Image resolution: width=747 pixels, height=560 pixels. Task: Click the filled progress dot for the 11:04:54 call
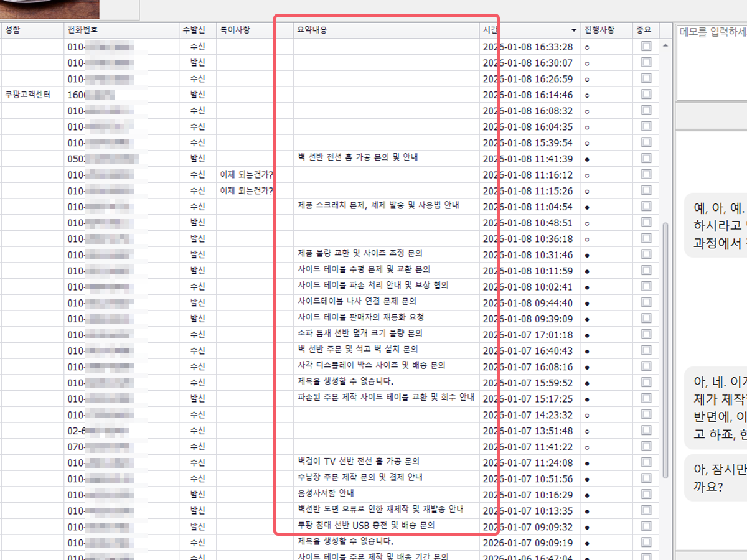(x=587, y=207)
